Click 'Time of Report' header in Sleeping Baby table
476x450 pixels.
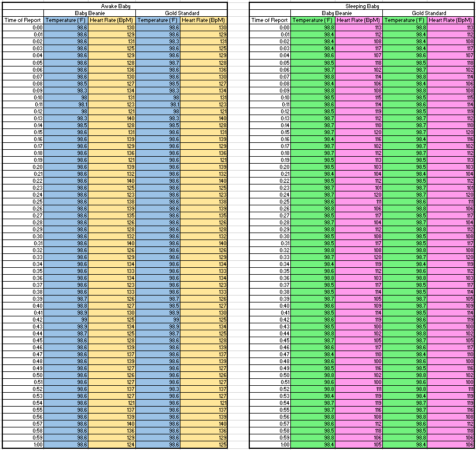pos(270,20)
